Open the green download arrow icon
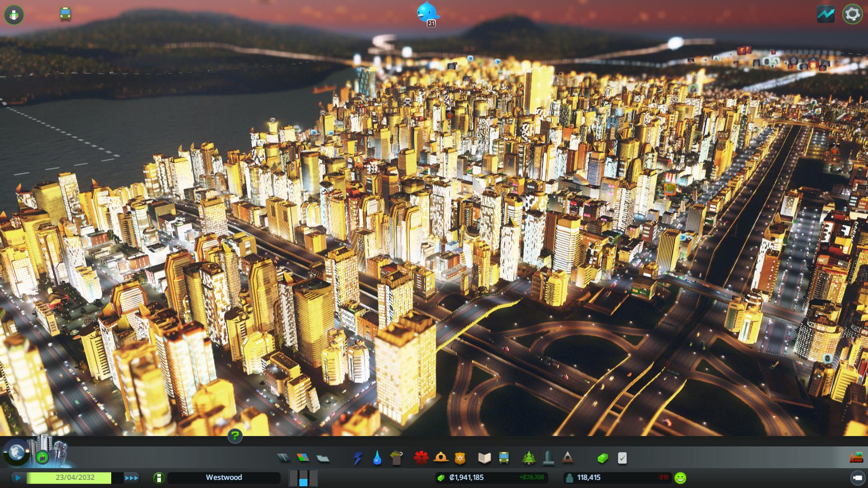 click(x=14, y=14)
